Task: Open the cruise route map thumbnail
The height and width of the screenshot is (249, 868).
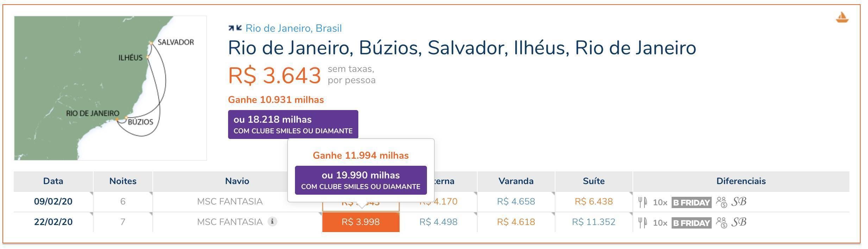Action: click(x=110, y=88)
